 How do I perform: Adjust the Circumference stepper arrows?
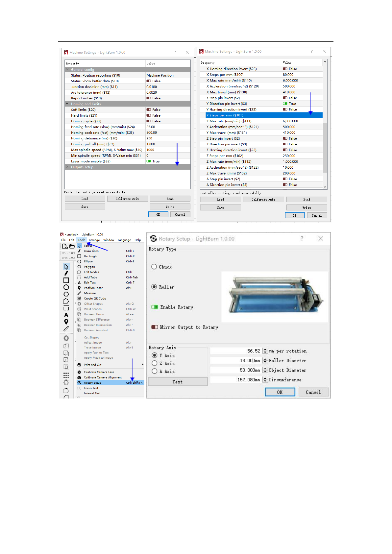coord(265,380)
